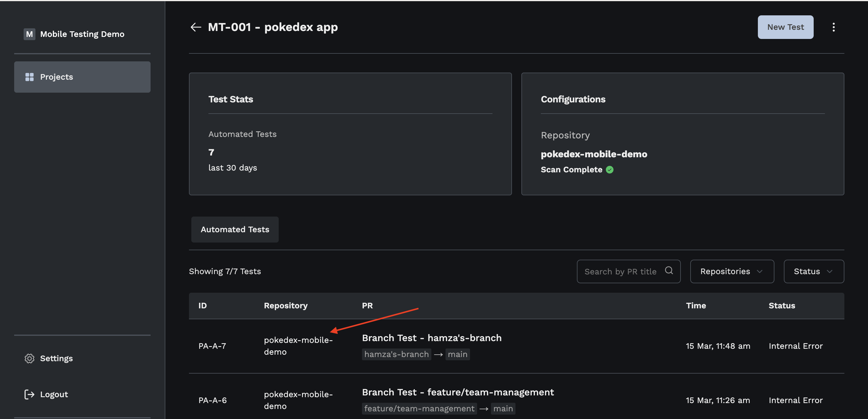Focus the Search by PR title field
Viewport: 868px width, 419px height.
click(620, 271)
